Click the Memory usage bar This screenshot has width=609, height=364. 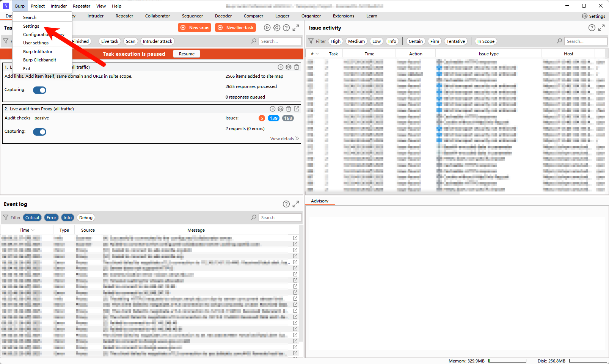(507, 361)
